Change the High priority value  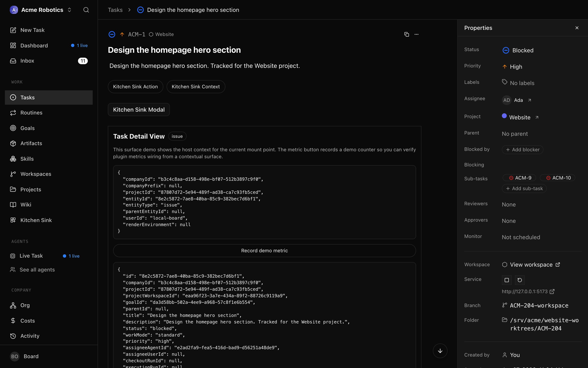[512, 67]
